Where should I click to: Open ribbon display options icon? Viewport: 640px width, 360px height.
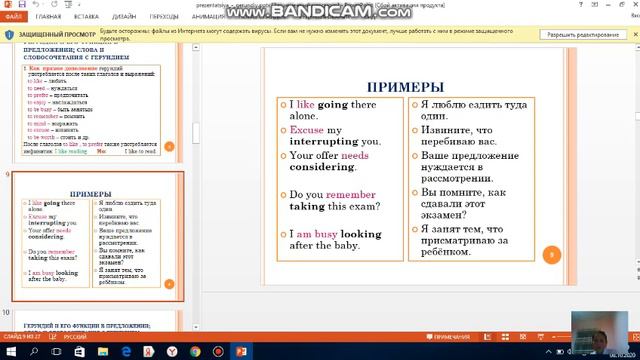[595, 4]
